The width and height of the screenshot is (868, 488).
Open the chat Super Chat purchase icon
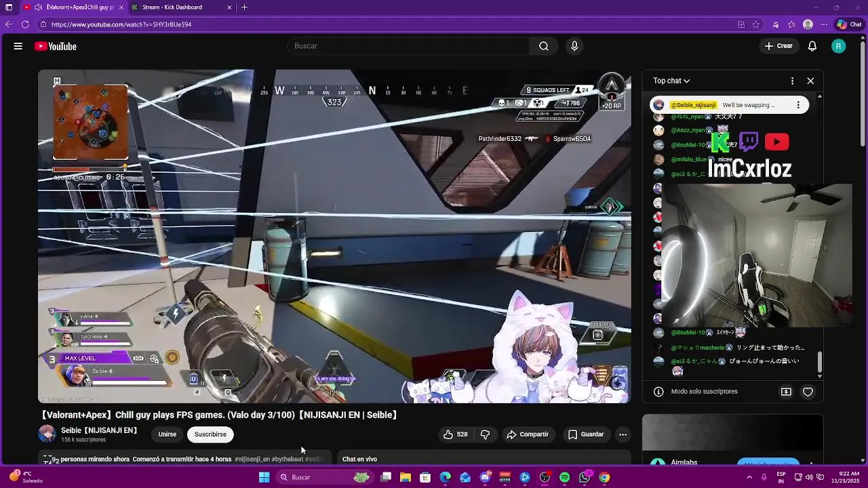[x=786, y=392]
